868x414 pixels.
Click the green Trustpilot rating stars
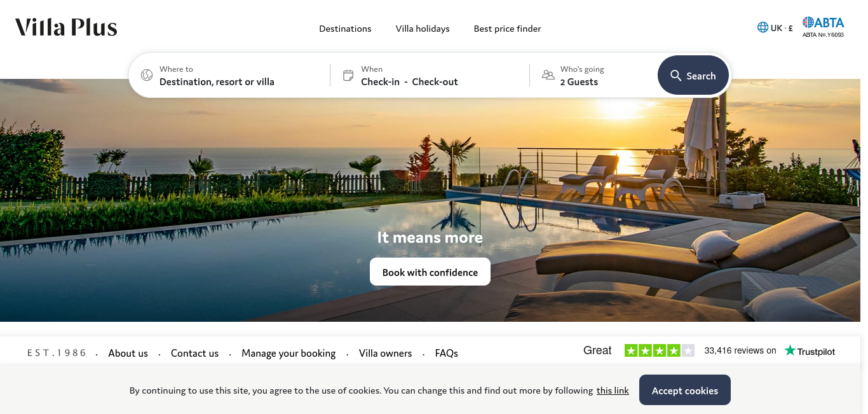[x=659, y=350]
